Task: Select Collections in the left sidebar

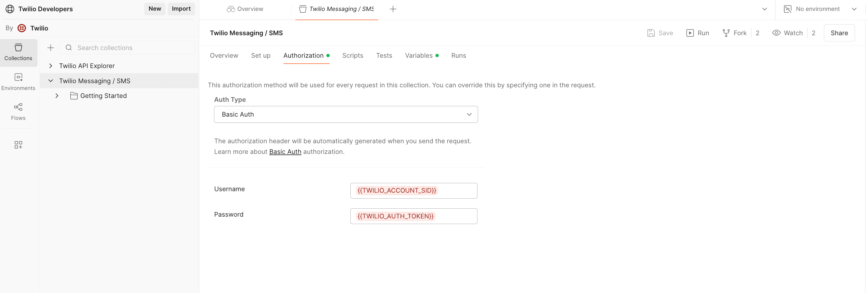Action: point(18,52)
